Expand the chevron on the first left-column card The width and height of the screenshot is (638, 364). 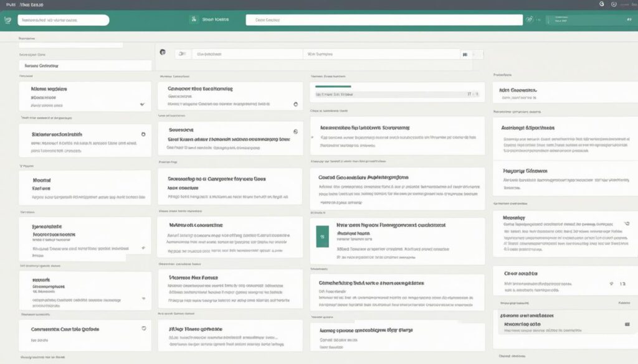tap(143, 105)
